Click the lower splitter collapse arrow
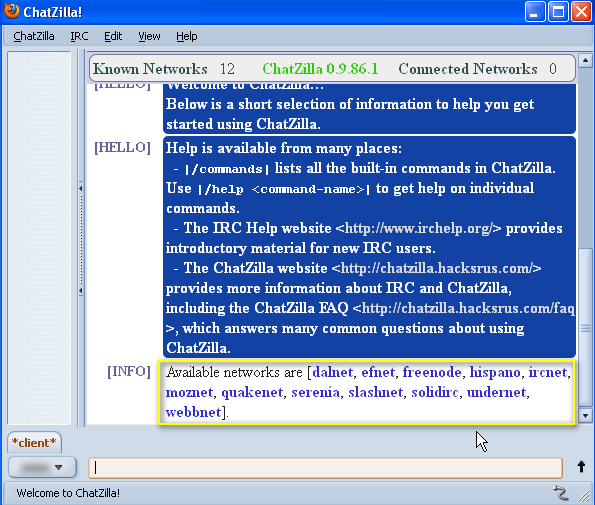Image resolution: width=595 pixels, height=505 pixels. tap(81, 291)
